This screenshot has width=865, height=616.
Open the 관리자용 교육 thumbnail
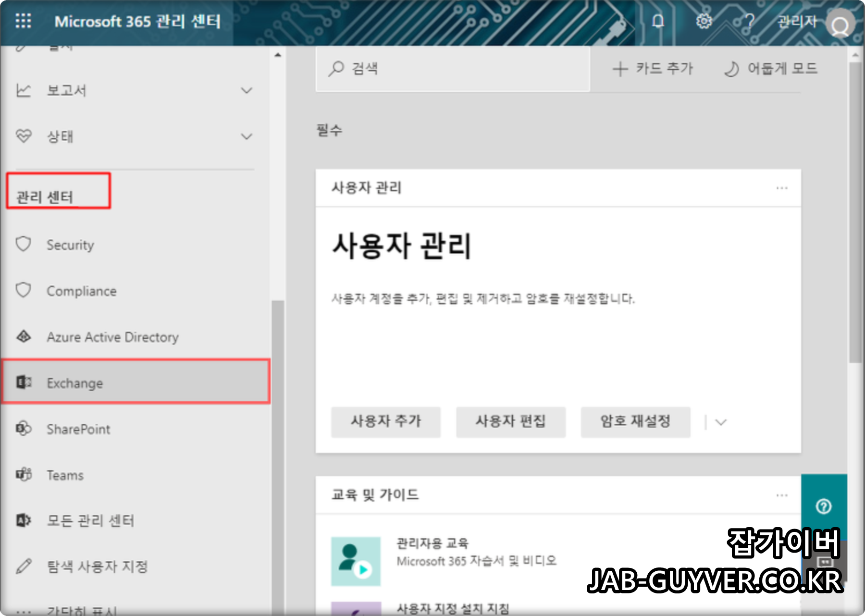tap(356, 561)
